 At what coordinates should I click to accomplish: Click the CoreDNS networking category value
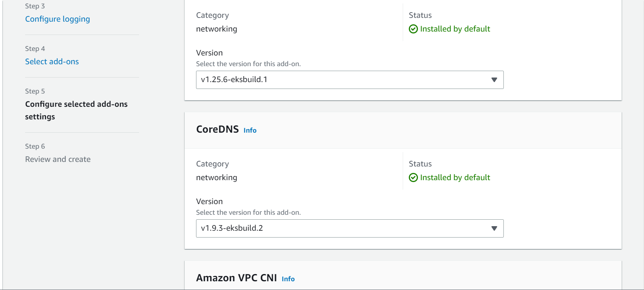pyautogui.click(x=217, y=177)
